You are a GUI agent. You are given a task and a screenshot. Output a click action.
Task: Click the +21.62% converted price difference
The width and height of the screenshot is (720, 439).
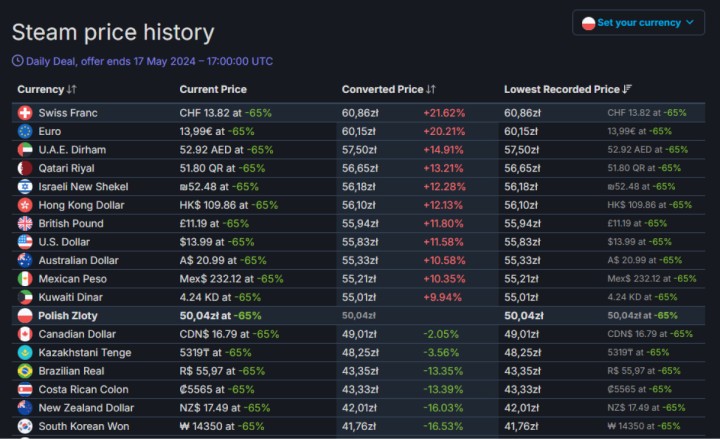(444, 113)
